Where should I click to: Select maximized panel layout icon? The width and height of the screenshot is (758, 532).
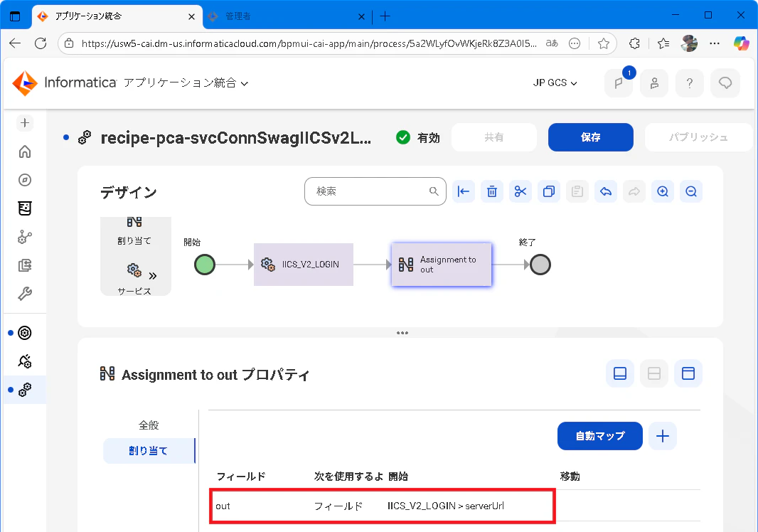click(x=688, y=373)
